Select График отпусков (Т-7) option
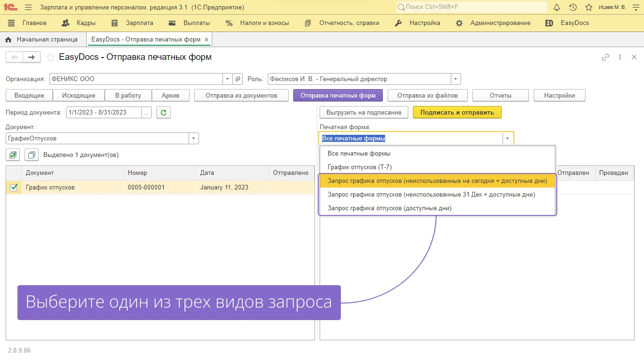Viewport: 644px width, 362px height. click(359, 167)
